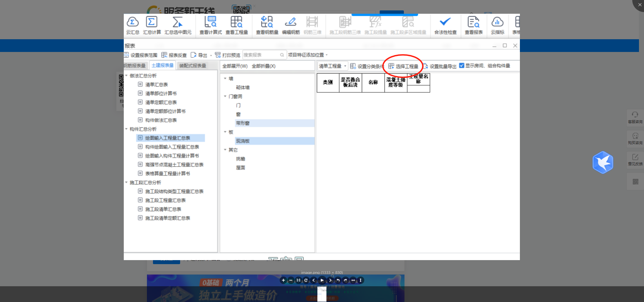644x302 pixels.
Task: Collapse 墙 category node
Action: 225,78
